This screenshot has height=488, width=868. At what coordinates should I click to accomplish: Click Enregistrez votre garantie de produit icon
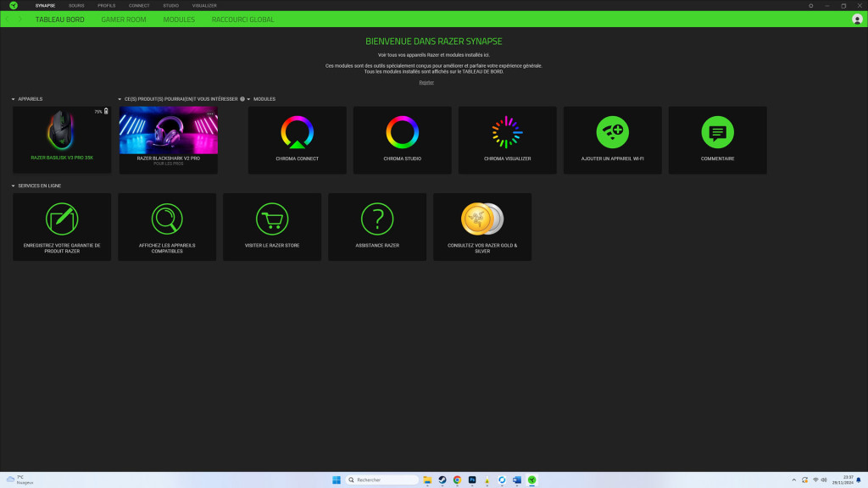(x=62, y=219)
